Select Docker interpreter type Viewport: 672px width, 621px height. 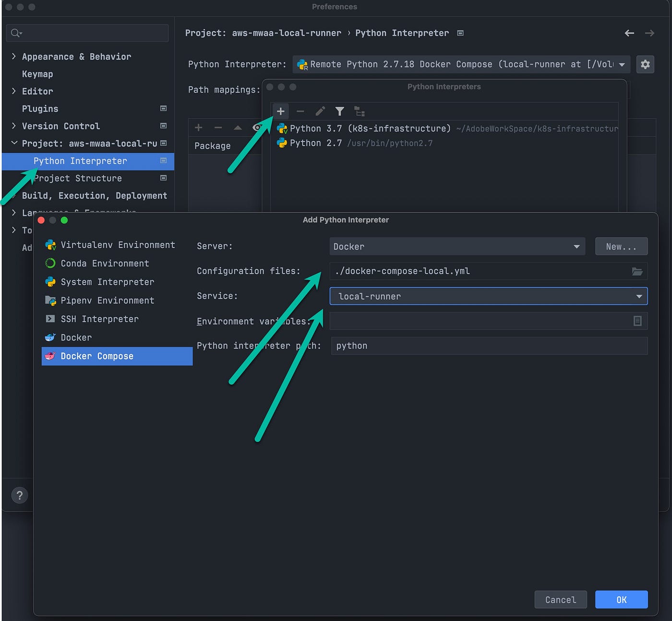click(117, 338)
